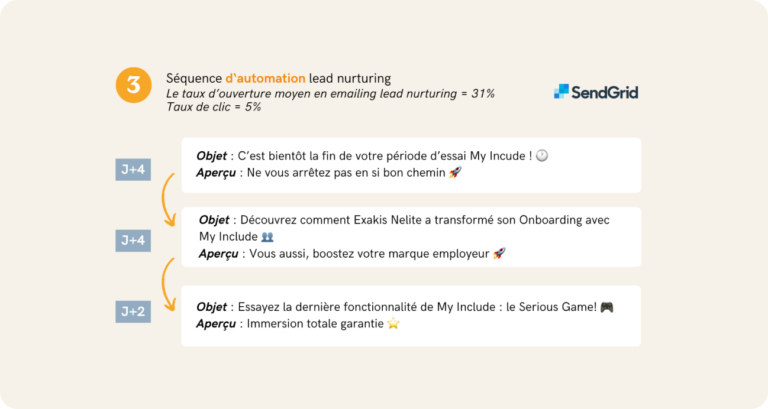Click the SendGrid logo

596,92
